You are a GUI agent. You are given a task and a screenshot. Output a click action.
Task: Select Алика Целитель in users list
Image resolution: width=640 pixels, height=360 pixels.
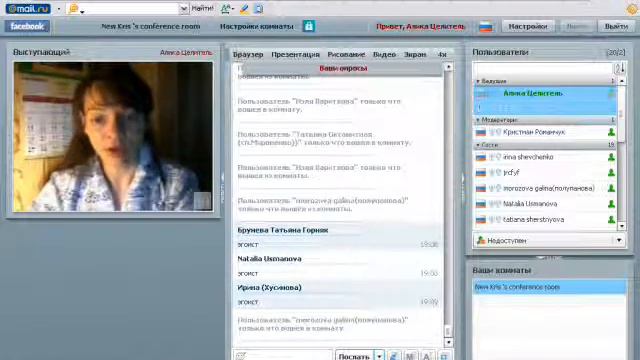545,100
